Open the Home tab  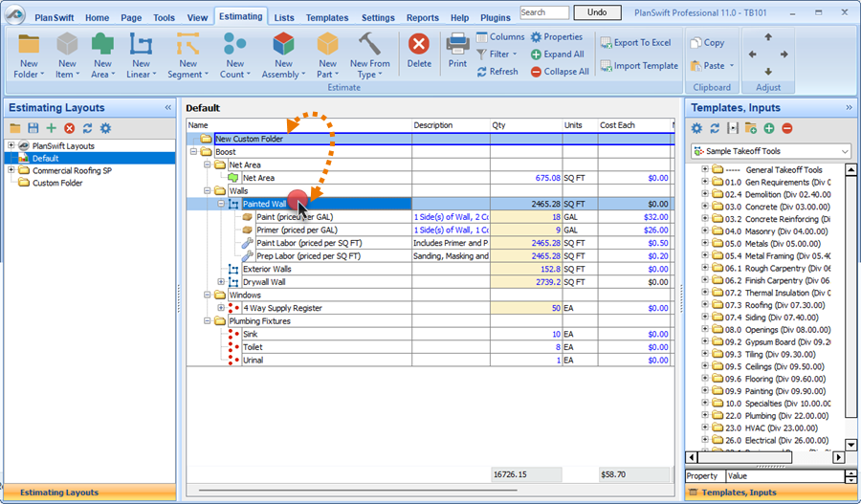[x=98, y=17]
